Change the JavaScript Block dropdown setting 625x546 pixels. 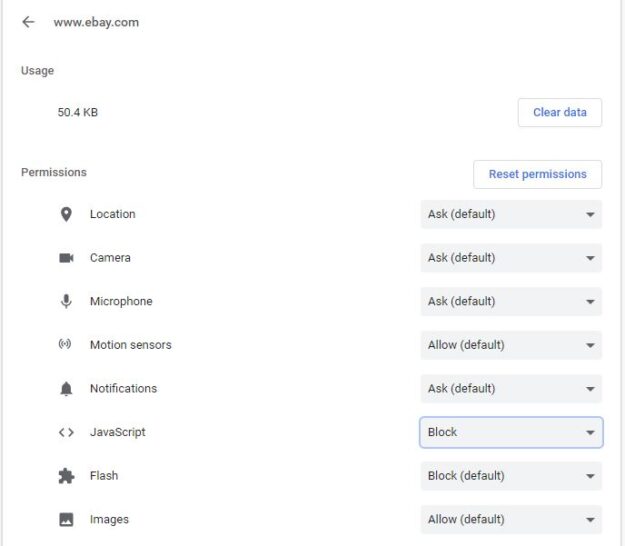click(511, 432)
